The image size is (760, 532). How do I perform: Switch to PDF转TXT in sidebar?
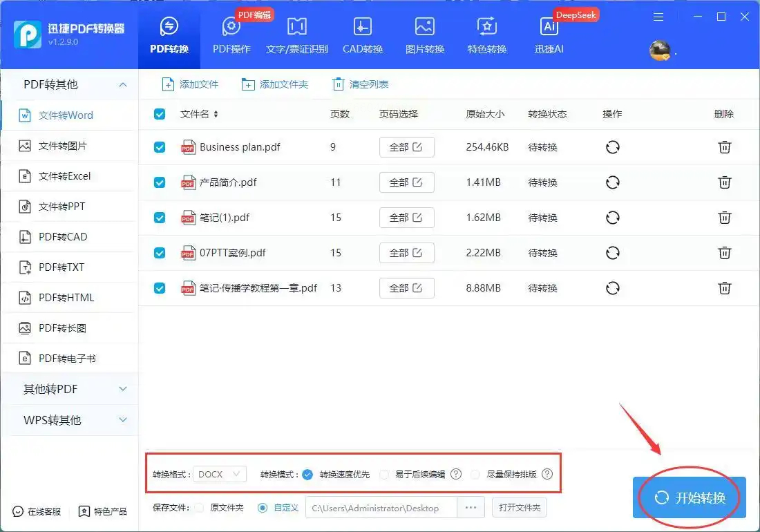point(61,267)
